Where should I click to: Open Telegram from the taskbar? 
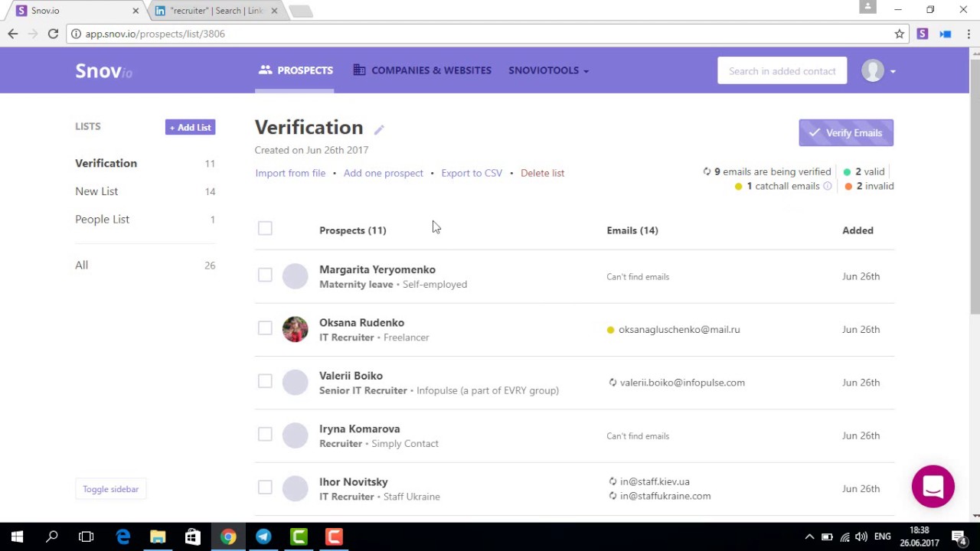(263, 536)
